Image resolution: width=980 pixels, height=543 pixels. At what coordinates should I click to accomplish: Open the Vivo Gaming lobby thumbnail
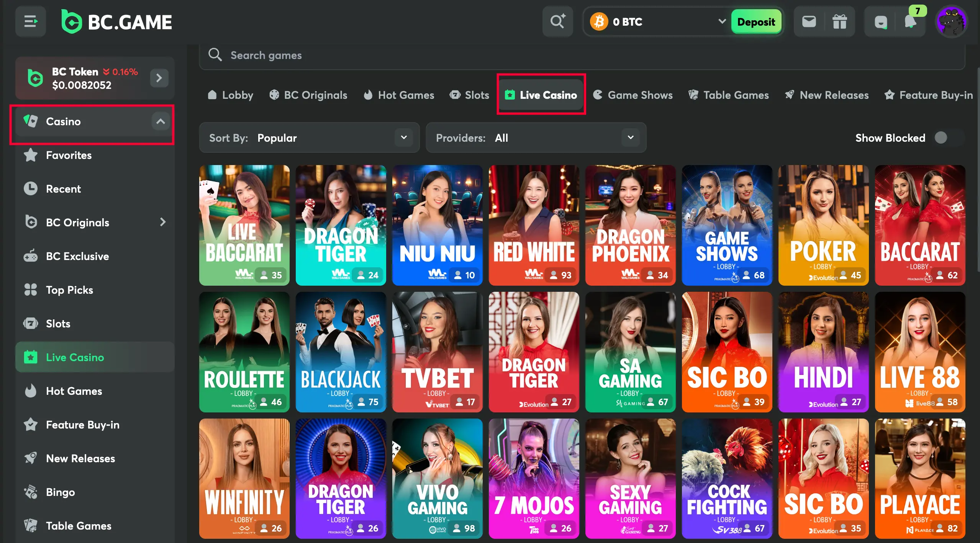(x=438, y=479)
